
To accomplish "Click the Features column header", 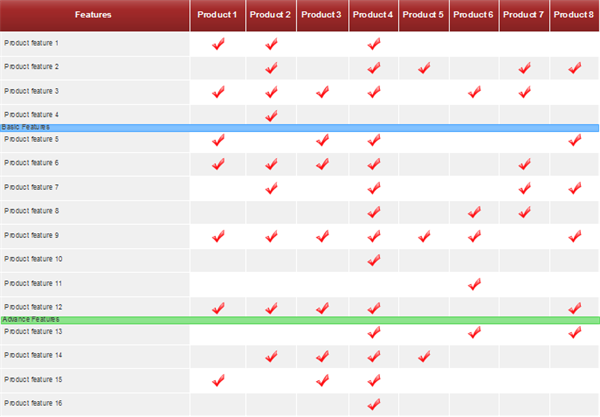I will 95,15.
